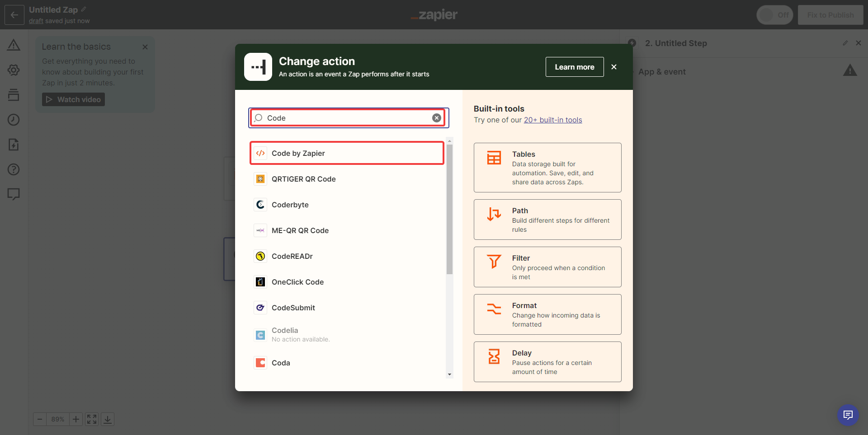
Task: Add a Path built-in tool
Action: pos(547,220)
